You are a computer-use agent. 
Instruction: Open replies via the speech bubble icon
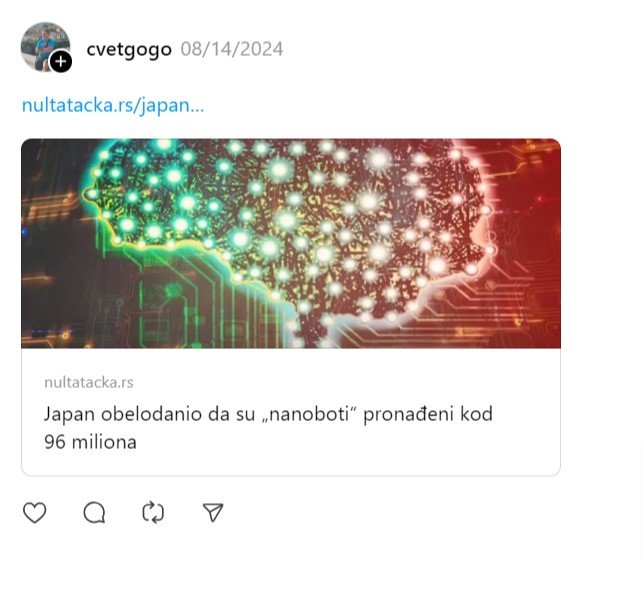pyautogui.click(x=94, y=512)
